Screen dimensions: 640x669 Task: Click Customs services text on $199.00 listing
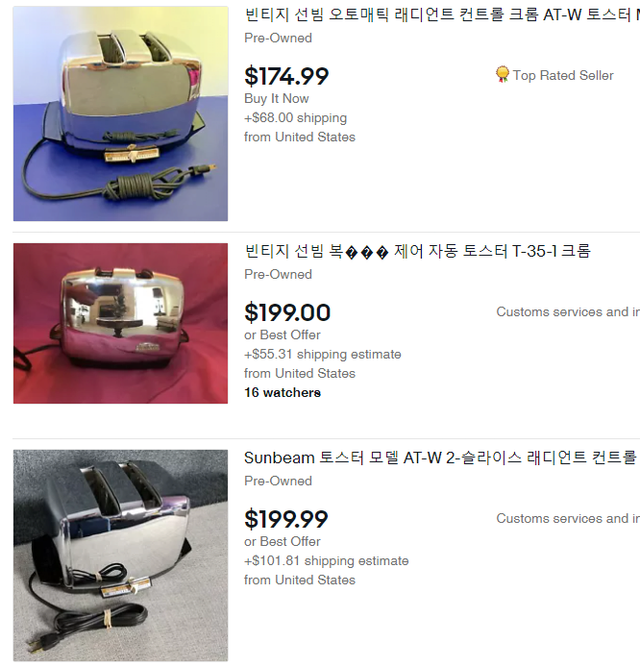point(568,312)
